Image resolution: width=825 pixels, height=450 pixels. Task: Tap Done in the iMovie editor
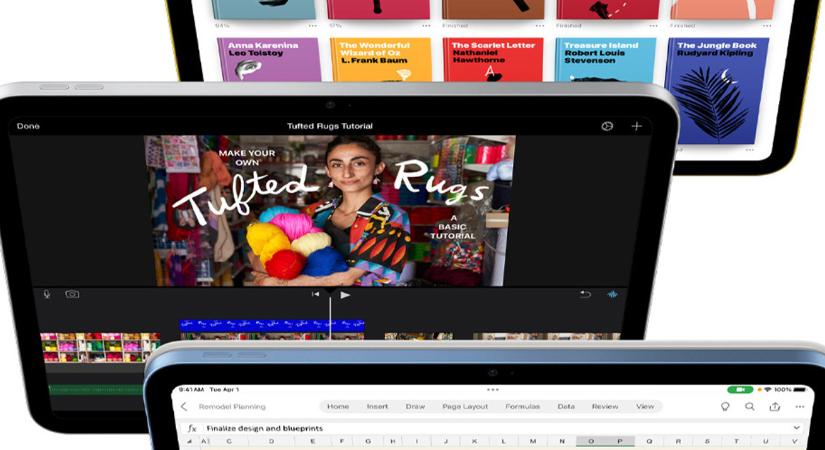pyautogui.click(x=28, y=126)
